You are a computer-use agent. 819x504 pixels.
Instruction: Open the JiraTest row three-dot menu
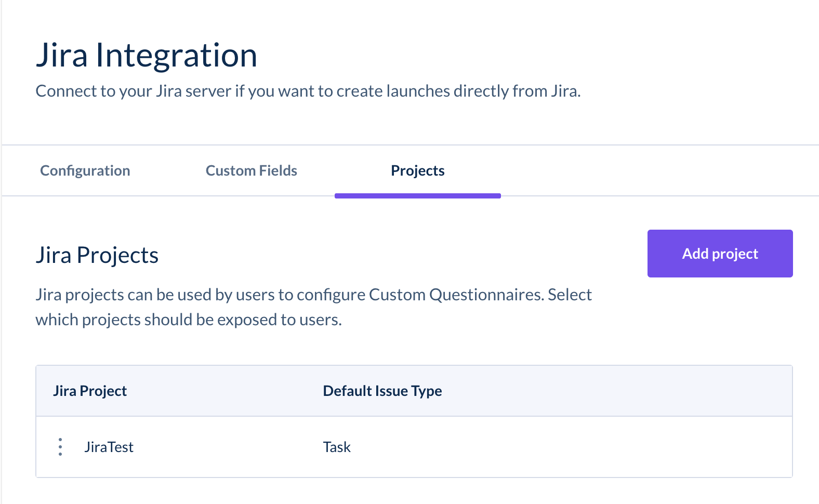click(x=60, y=447)
